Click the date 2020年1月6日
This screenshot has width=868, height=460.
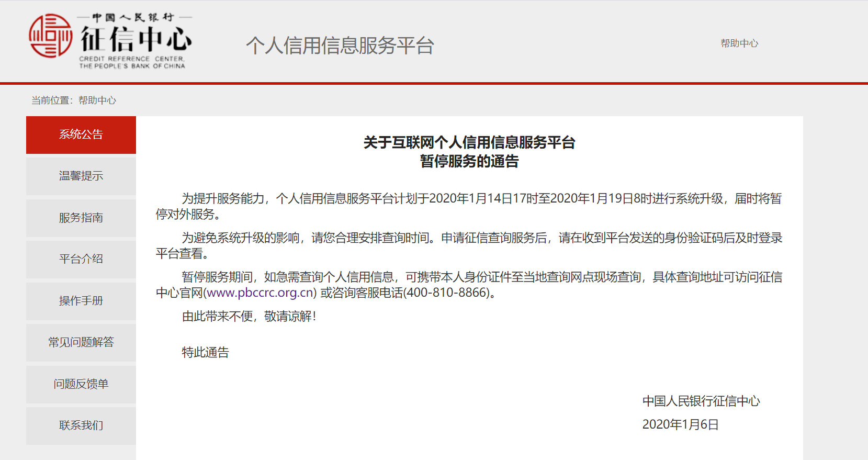[680, 424]
